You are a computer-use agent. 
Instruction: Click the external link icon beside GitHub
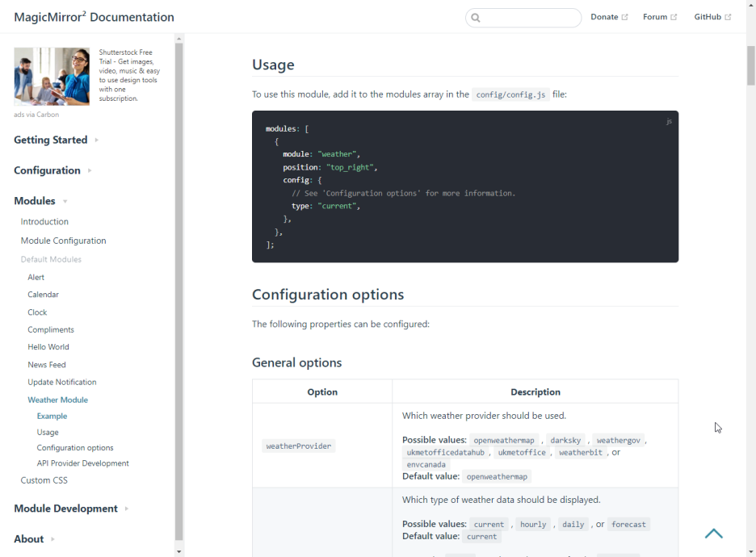[728, 17]
